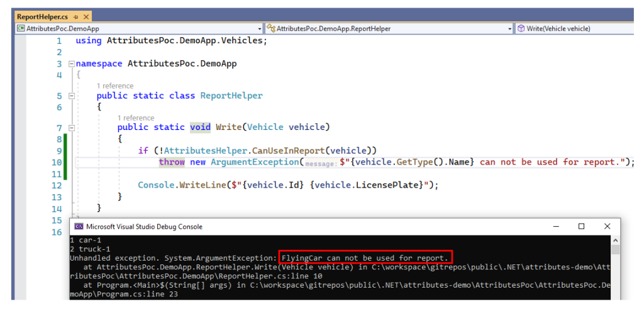
Task: Click 'ArgumentException' on line 10
Action: coord(257,162)
